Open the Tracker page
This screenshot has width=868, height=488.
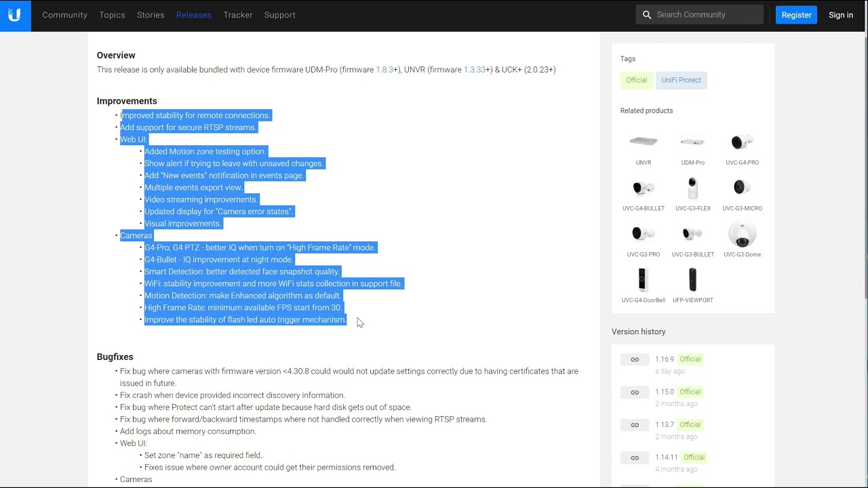pos(238,15)
